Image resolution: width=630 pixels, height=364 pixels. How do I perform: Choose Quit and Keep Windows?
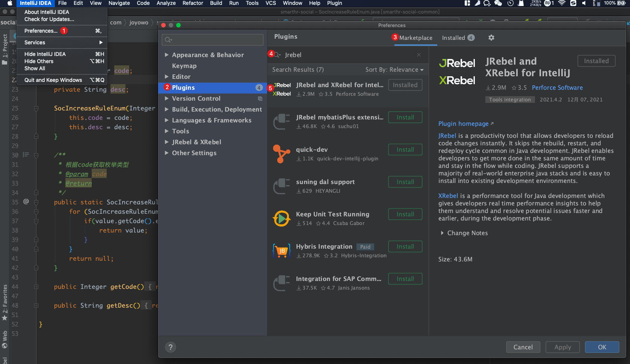coord(62,80)
